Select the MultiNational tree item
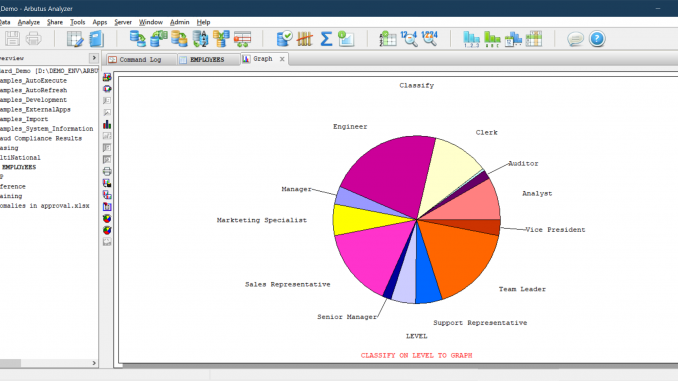 [x=20, y=158]
